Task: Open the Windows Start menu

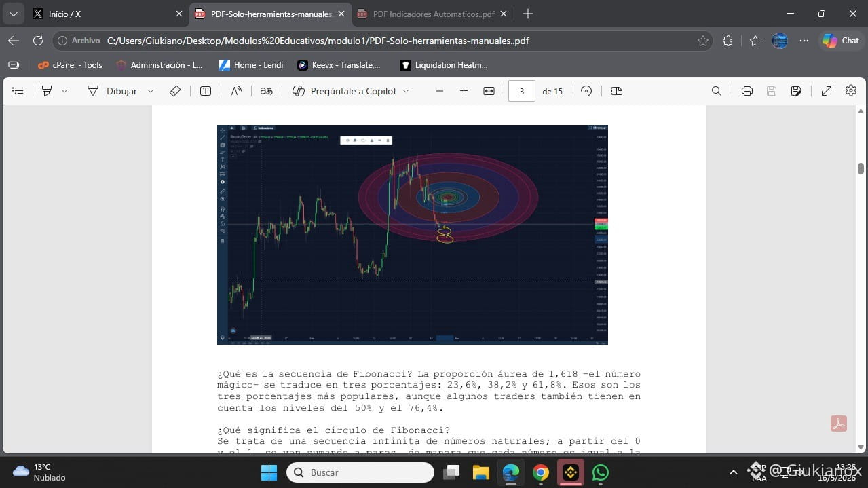Action: point(269,472)
